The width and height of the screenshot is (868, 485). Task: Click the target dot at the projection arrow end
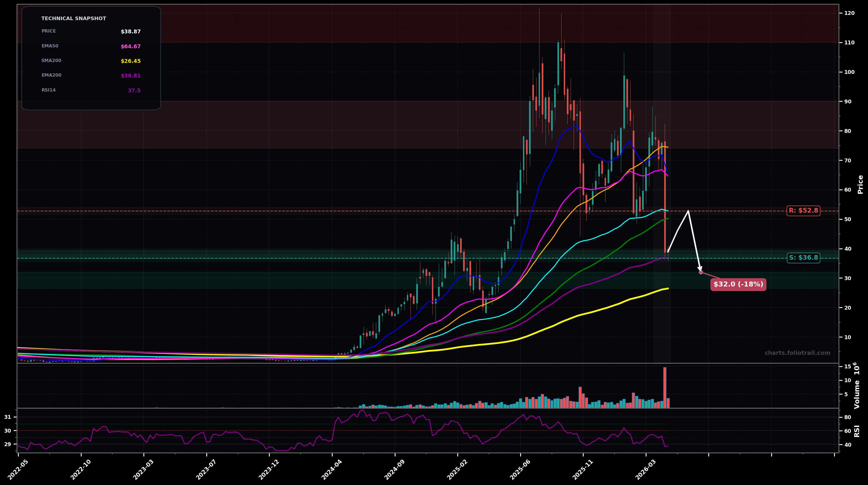[701, 272]
